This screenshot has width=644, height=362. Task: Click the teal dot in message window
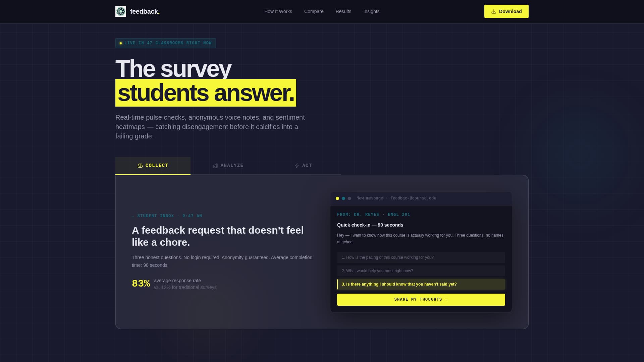pos(343,198)
